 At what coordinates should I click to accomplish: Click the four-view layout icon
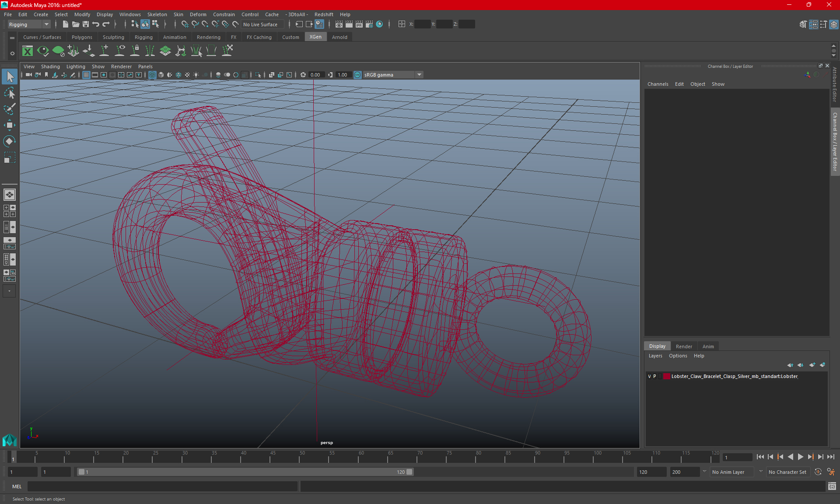9,211
